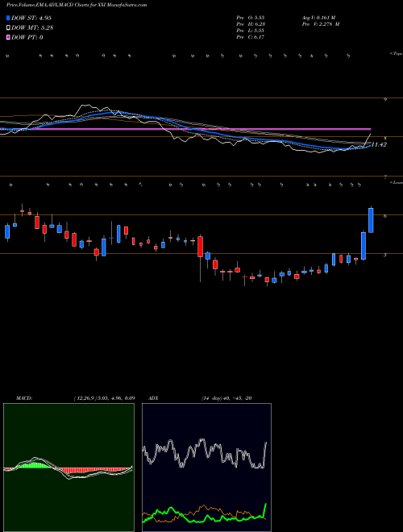This screenshot has height=532, width=403.
Task: Click the magenta DOW PT legend swatch
Action: click(9, 37)
